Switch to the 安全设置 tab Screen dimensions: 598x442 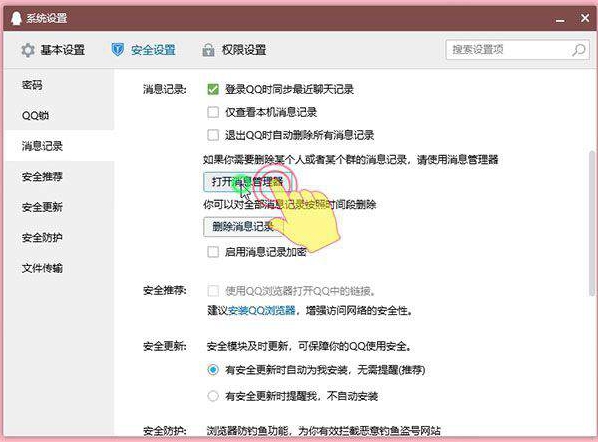(x=143, y=50)
